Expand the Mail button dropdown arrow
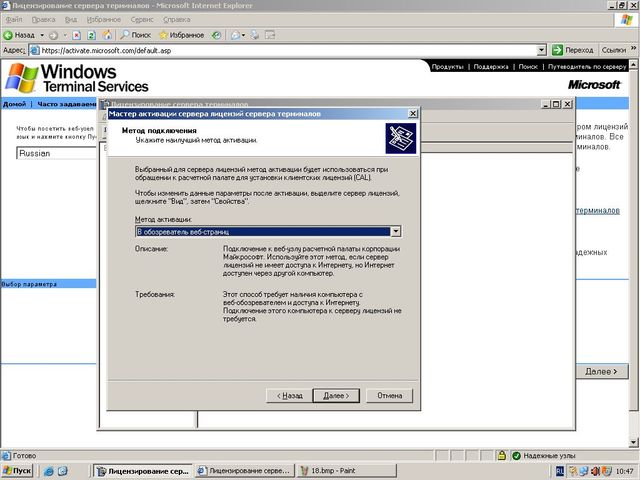Viewport: 640px width, 480px height. [x=244, y=35]
